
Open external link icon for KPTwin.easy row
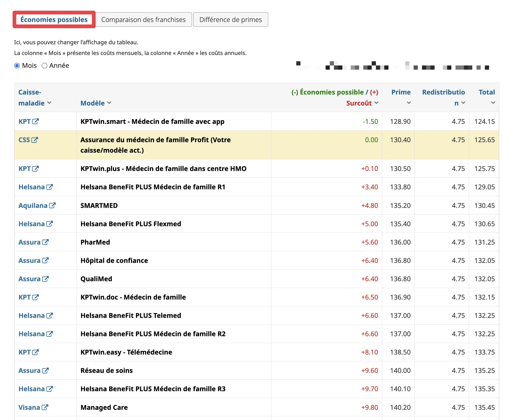[35, 352]
